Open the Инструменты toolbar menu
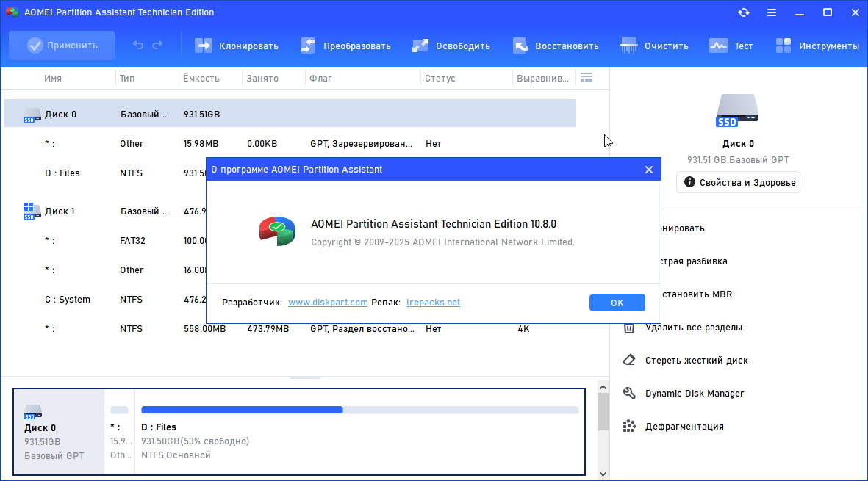The image size is (868, 481). click(817, 46)
